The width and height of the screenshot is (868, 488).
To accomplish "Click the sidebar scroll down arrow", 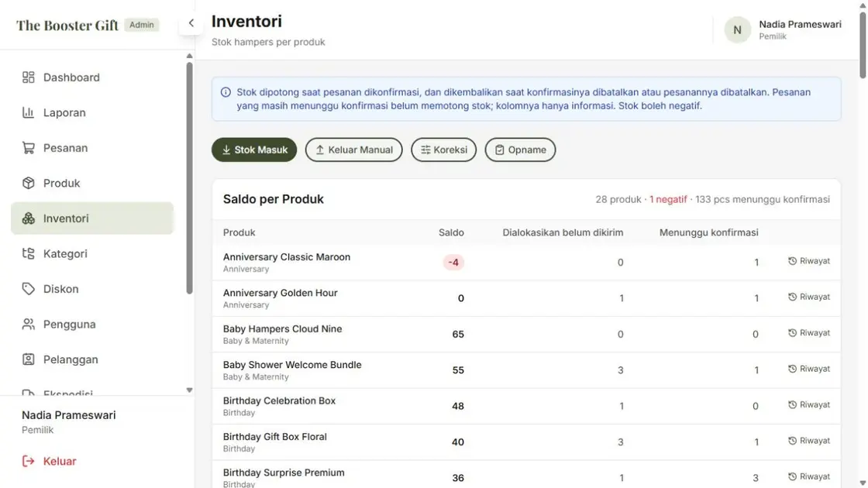I will tap(189, 390).
